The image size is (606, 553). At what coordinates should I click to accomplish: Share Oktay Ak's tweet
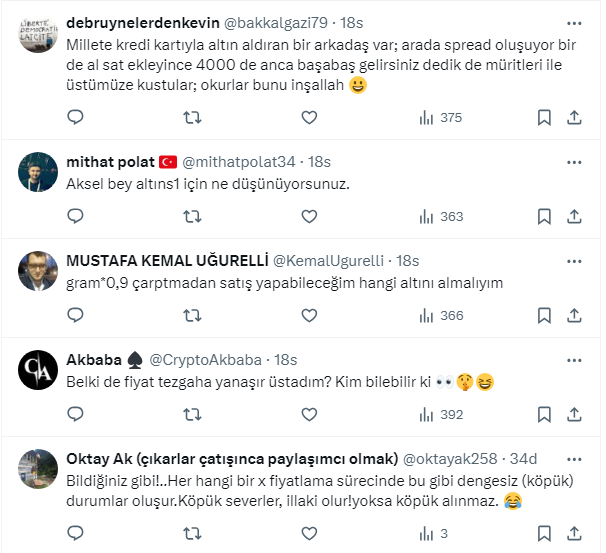pyautogui.click(x=575, y=533)
